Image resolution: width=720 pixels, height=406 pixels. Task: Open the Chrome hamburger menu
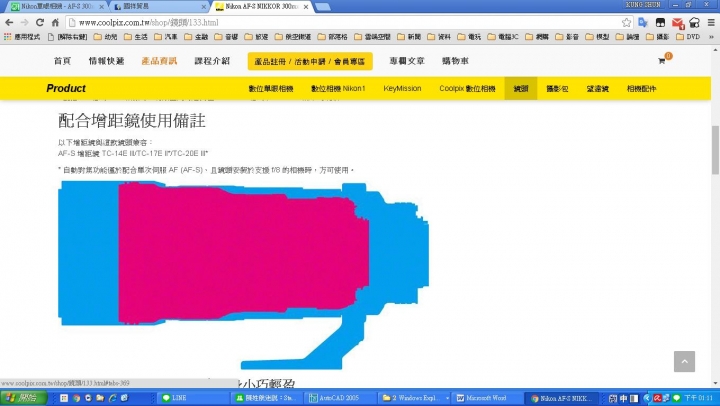pos(711,23)
